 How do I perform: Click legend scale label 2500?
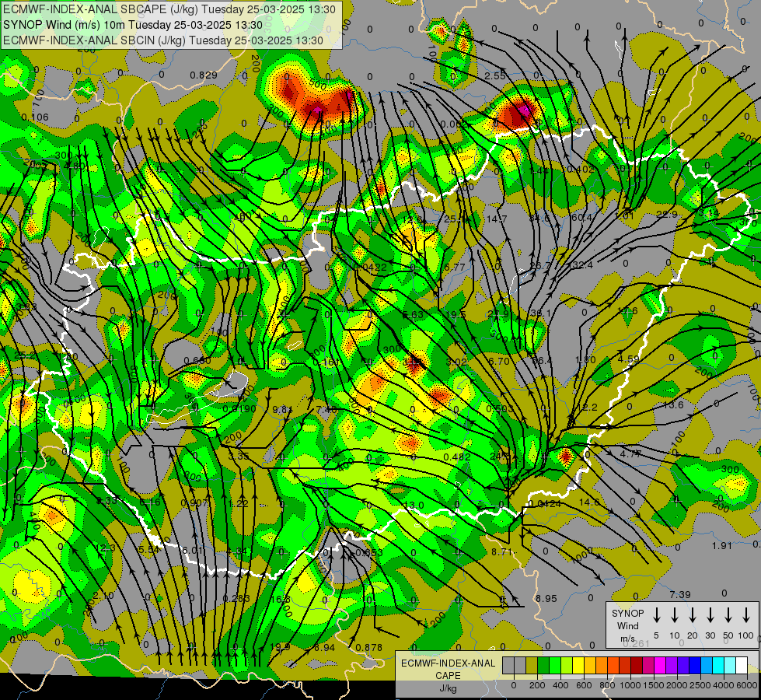click(x=700, y=685)
